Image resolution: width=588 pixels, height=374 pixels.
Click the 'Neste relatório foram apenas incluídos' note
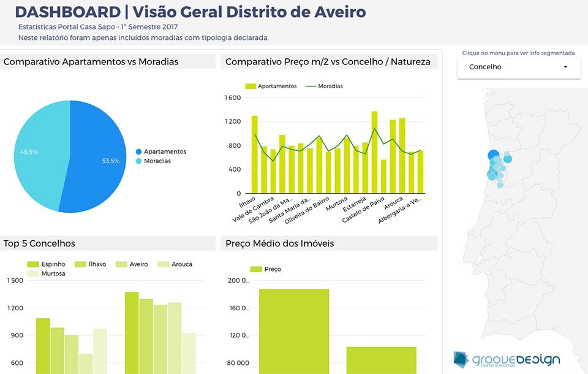click(x=143, y=38)
